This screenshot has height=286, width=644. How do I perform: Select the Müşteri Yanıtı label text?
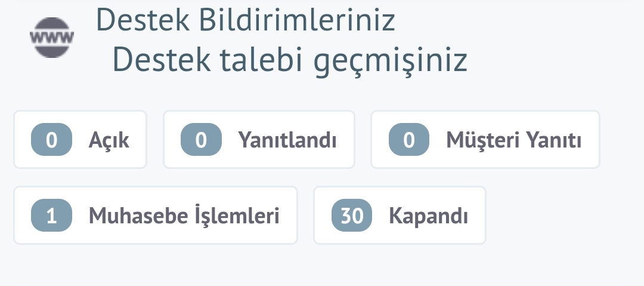point(513,140)
